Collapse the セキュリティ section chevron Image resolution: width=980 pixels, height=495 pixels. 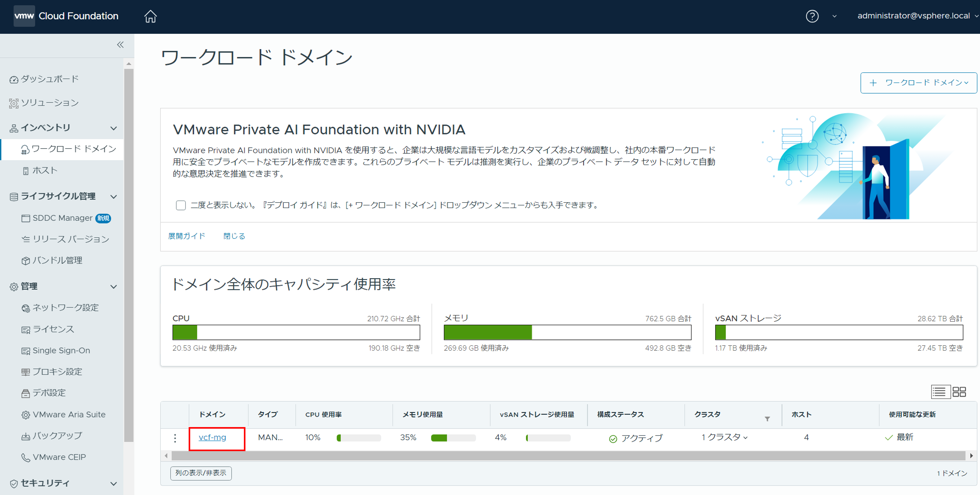point(113,484)
